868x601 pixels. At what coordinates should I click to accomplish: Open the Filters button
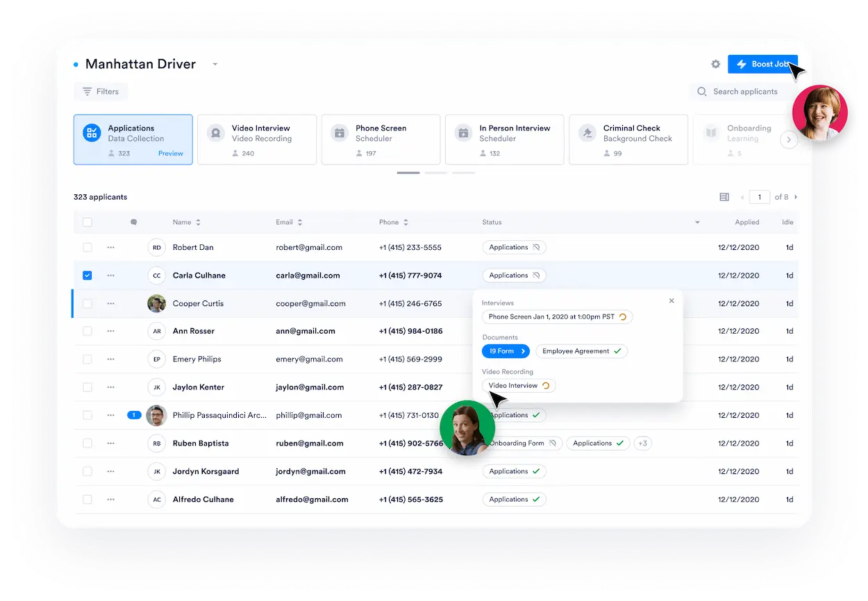pyautogui.click(x=101, y=92)
